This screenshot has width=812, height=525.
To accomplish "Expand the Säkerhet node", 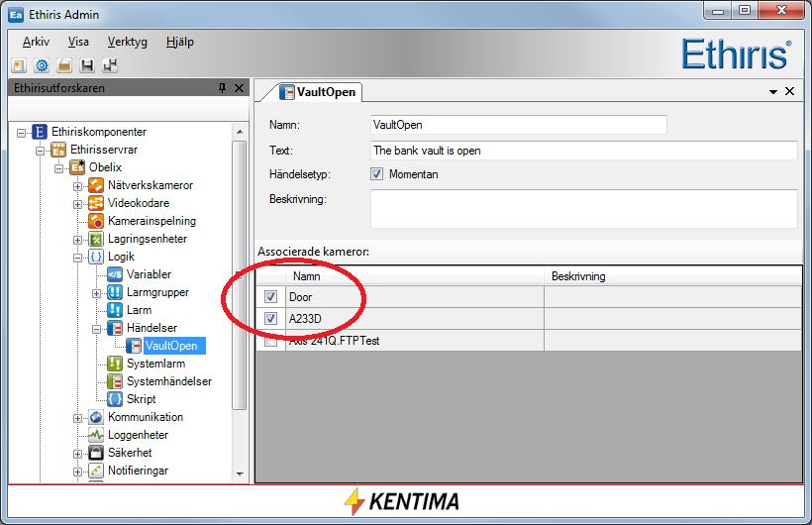I will tap(77, 454).
